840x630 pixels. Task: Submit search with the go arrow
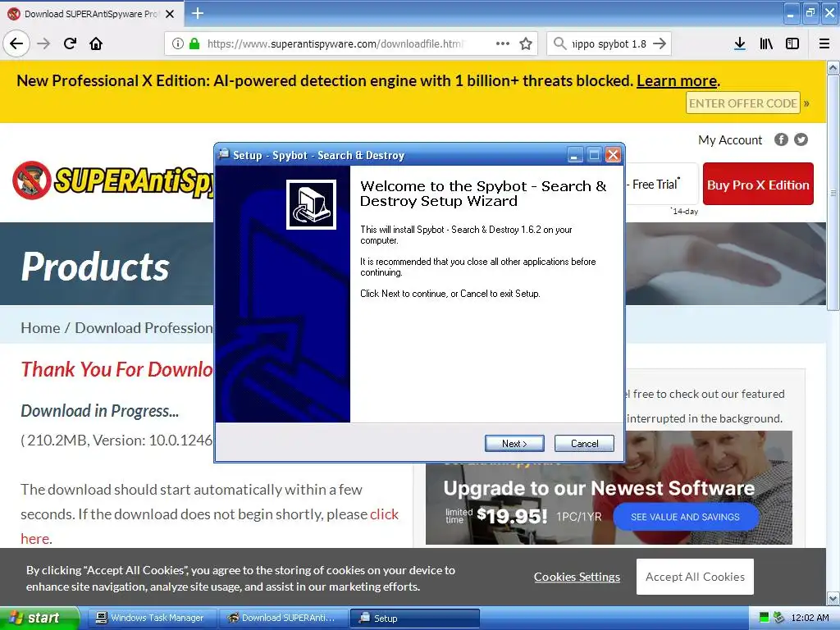[660, 43]
